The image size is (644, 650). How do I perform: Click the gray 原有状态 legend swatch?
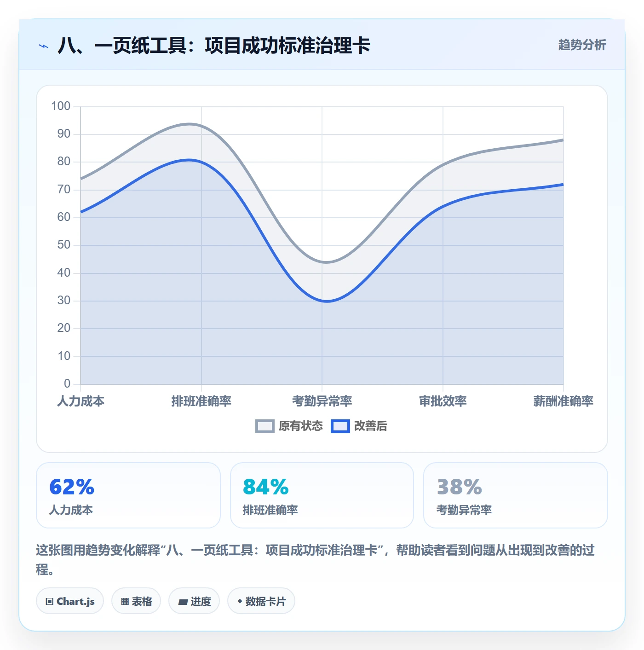[x=265, y=426]
